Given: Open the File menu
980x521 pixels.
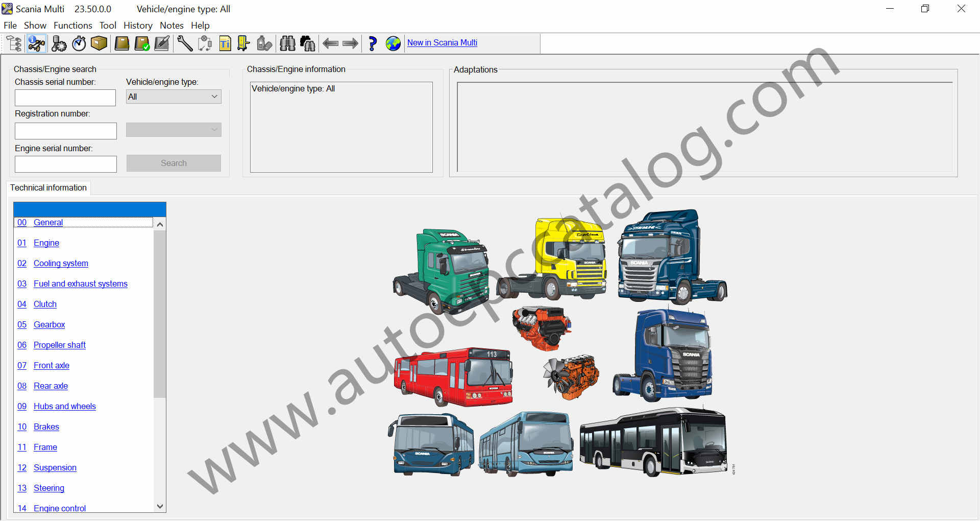Looking at the screenshot, I should [x=10, y=26].
